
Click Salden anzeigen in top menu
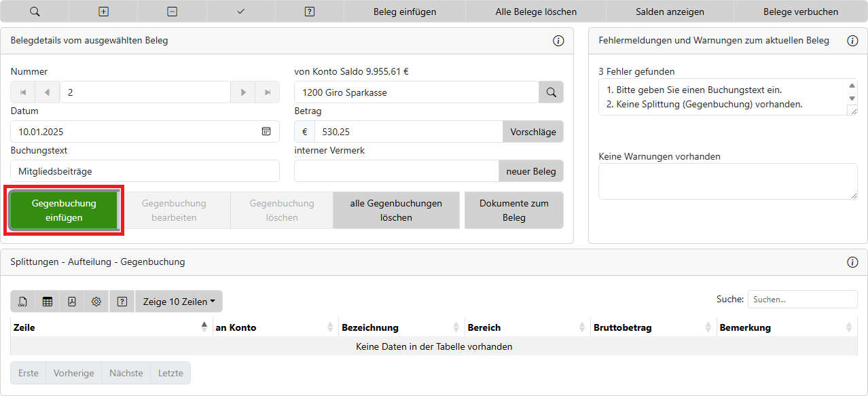pyautogui.click(x=670, y=12)
